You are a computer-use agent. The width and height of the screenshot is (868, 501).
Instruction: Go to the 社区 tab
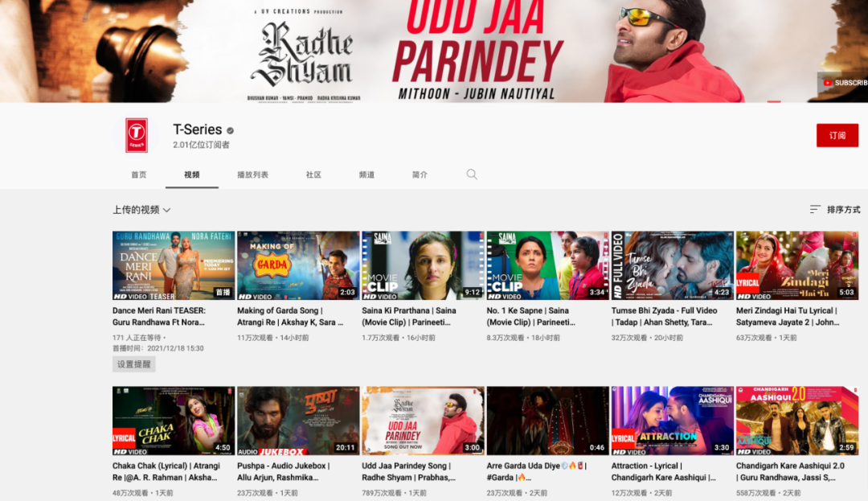point(313,175)
